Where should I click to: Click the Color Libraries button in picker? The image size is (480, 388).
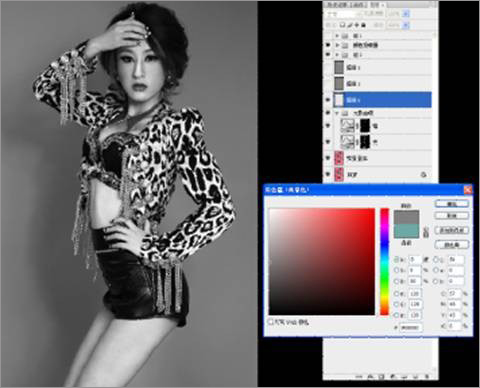point(452,245)
